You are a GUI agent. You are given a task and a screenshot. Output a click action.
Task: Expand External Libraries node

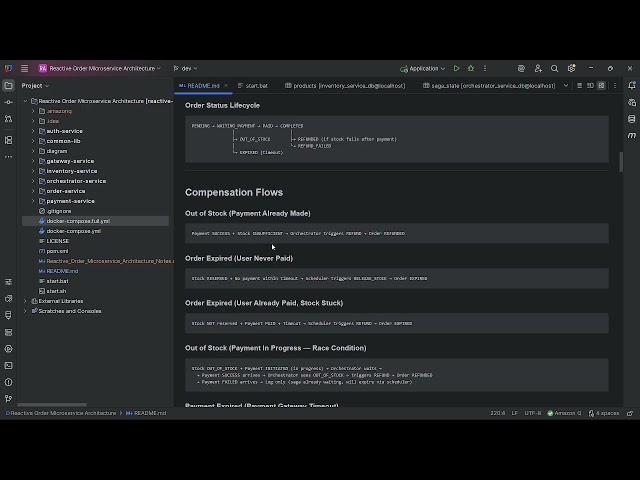point(25,301)
